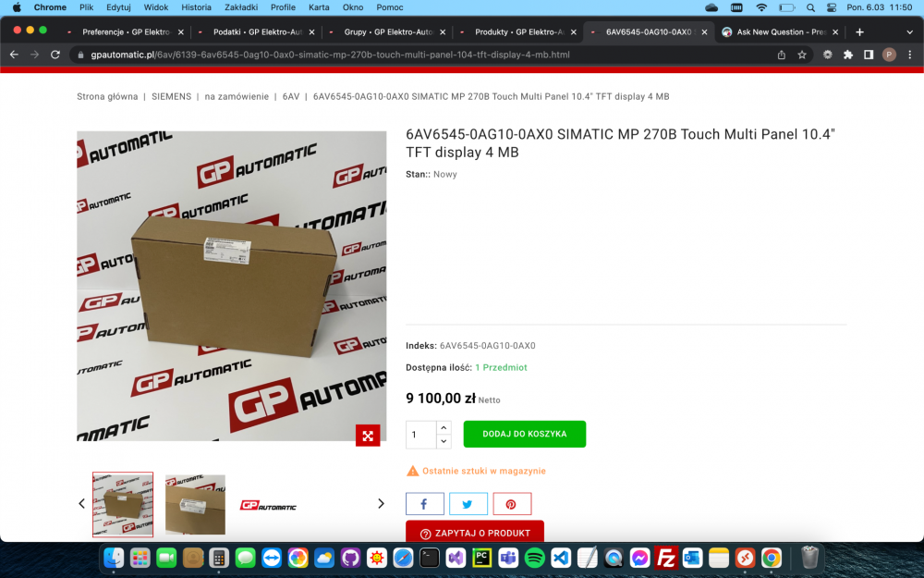Share product on Twitter

click(468, 504)
